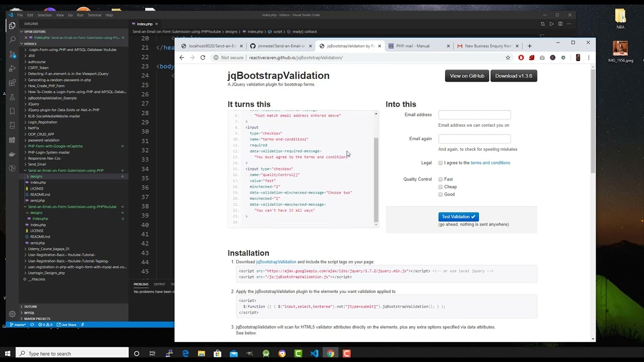The image size is (644, 362).
Task: Collapse the OPEN EDITORS section
Action: point(73,32)
